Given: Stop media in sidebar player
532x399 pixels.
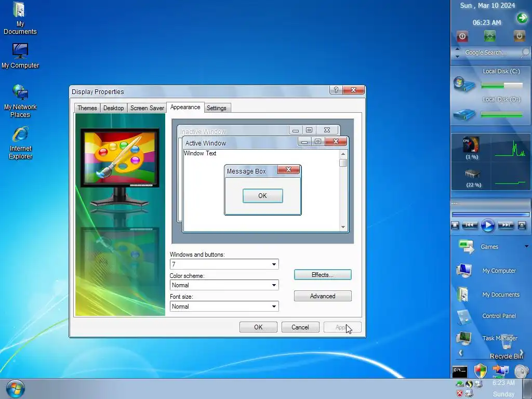Looking at the screenshot, I should click(455, 225).
